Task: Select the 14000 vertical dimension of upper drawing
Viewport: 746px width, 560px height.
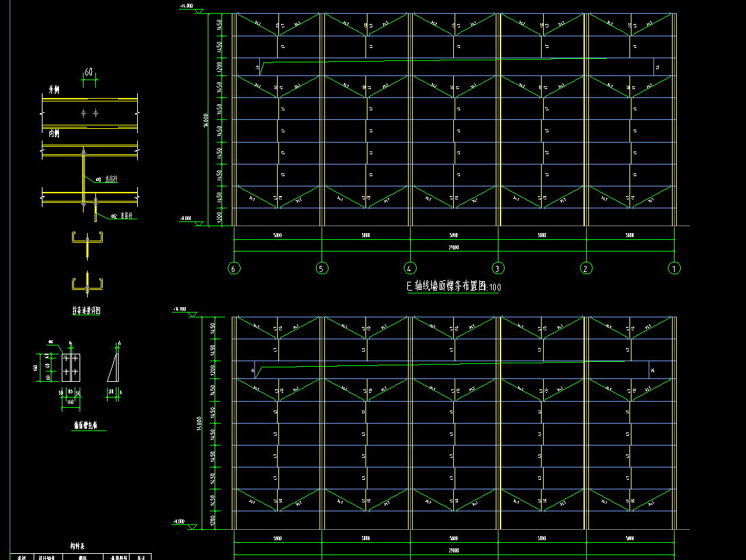Action: pos(206,121)
